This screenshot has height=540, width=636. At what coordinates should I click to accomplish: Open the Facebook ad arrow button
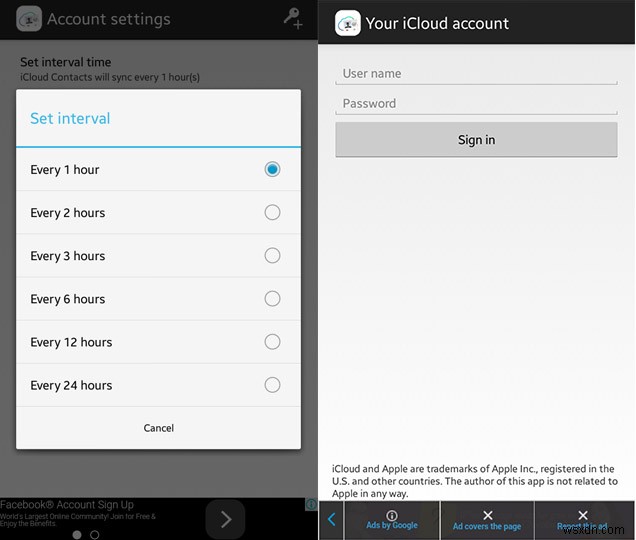pos(226,519)
